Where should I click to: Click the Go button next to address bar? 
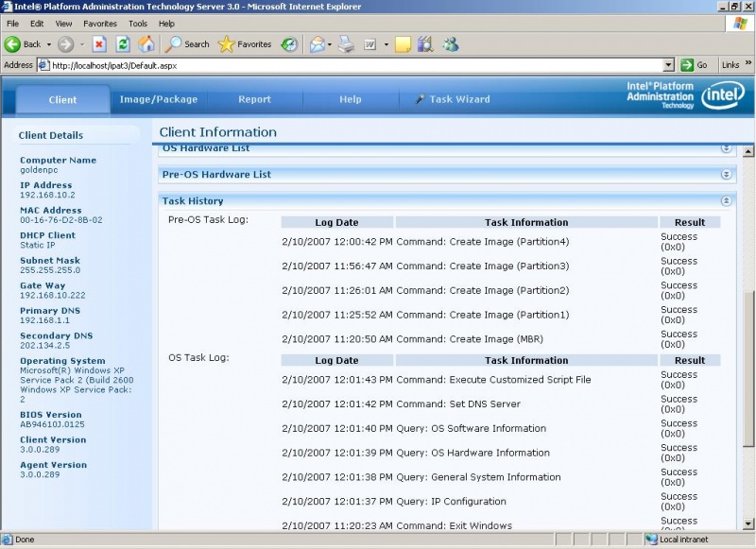click(x=696, y=64)
